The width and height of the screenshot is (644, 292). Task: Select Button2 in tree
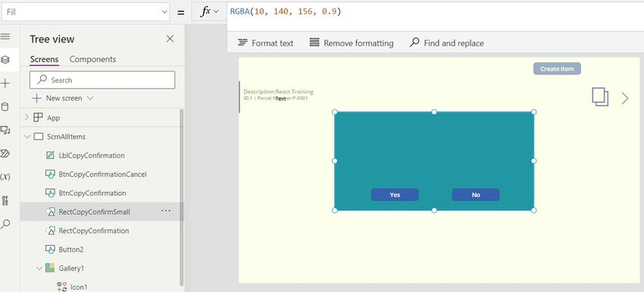[x=71, y=250]
